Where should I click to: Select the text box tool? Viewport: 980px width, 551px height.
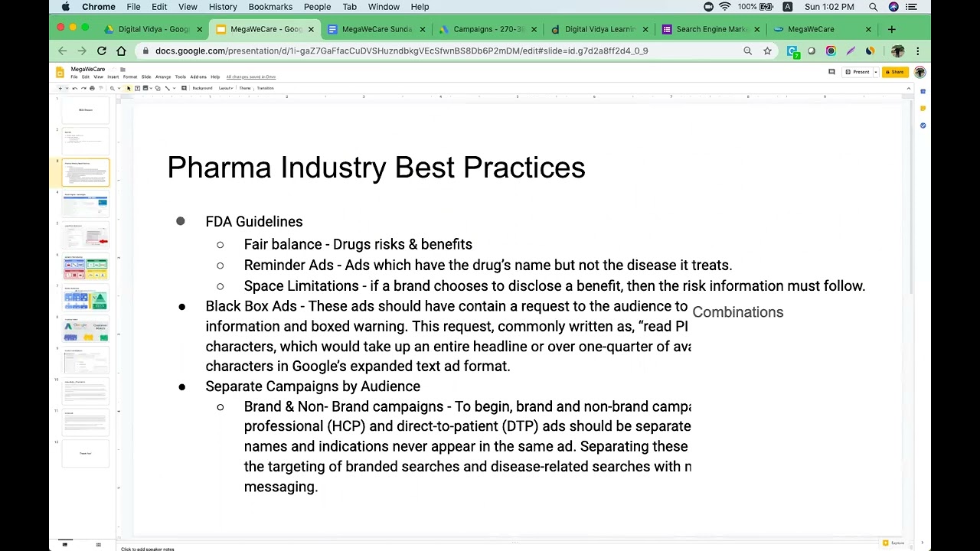click(137, 88)
